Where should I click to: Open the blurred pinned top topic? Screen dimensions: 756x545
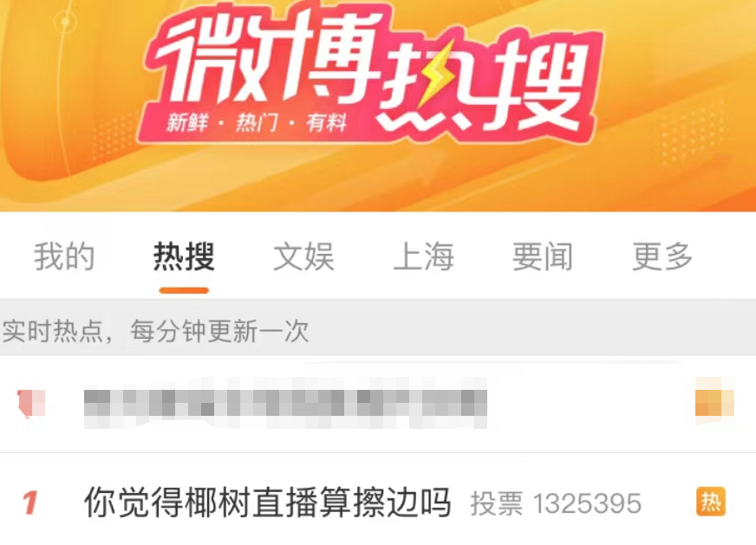pyautogui.click(x=285, y=403)
